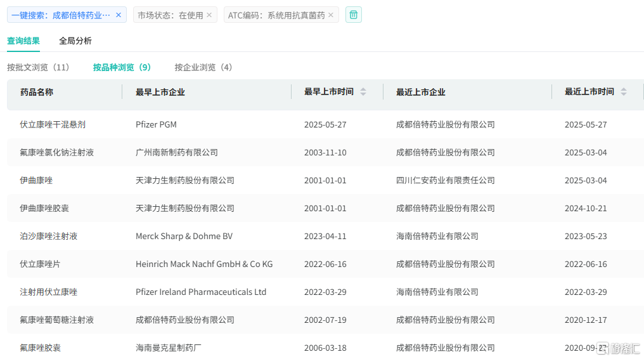Switch to the 全局分析 tab

[75, 41]
